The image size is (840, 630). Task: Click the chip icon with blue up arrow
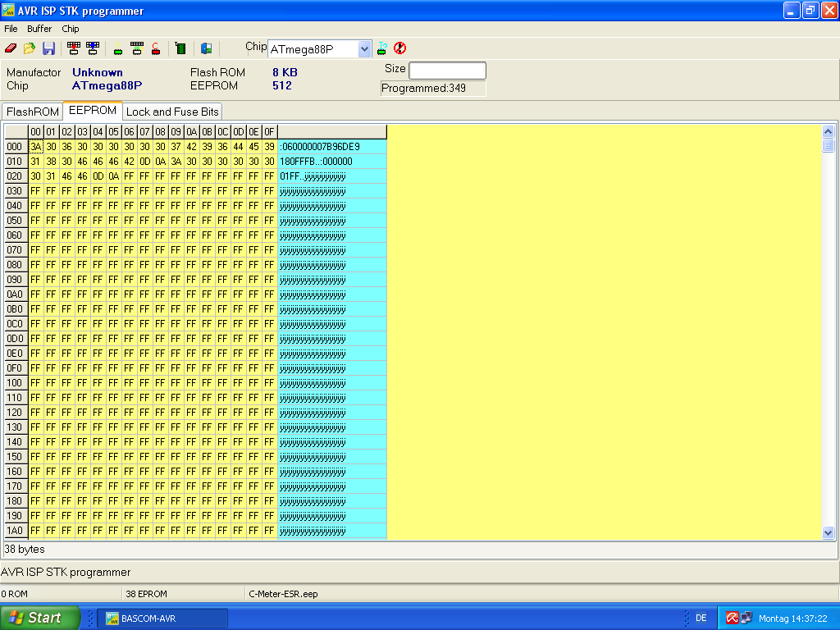click(93, 48)
